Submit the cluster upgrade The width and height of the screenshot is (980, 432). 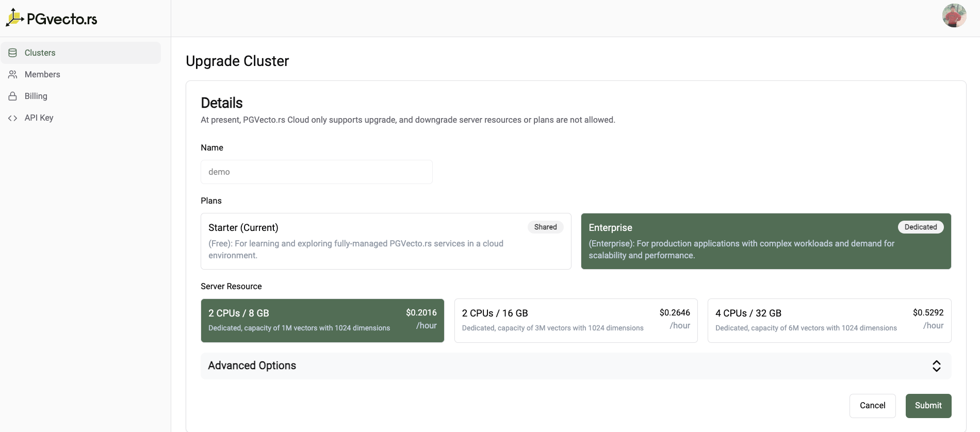pos(928,406)
